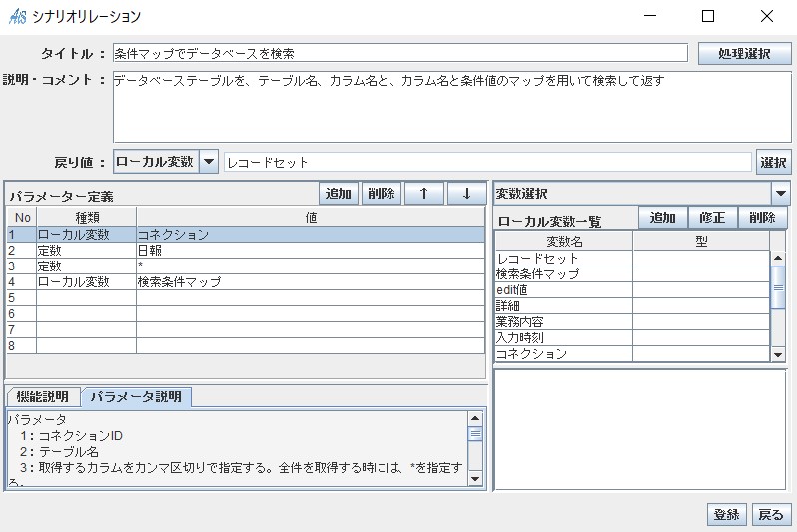Click the move-up arrow button in parameter definitions
Screen dimensions: 797x532
pyautogui.click(x=424, y=194)
